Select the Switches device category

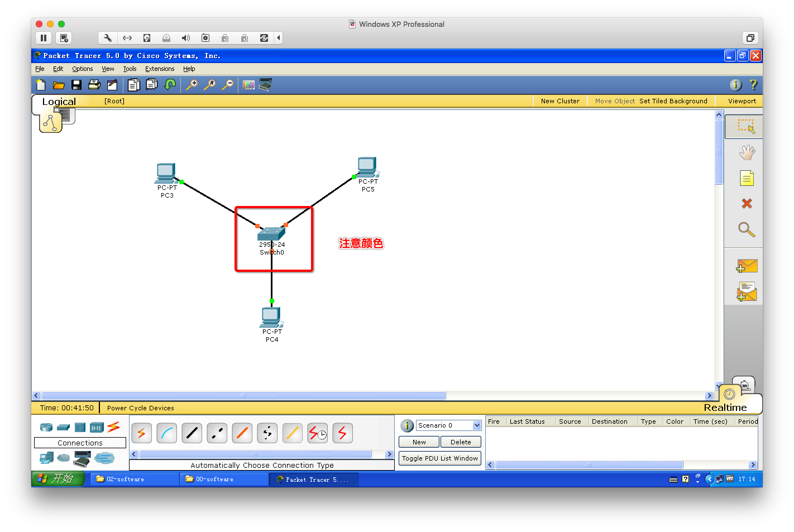click(x=64, y=428)
